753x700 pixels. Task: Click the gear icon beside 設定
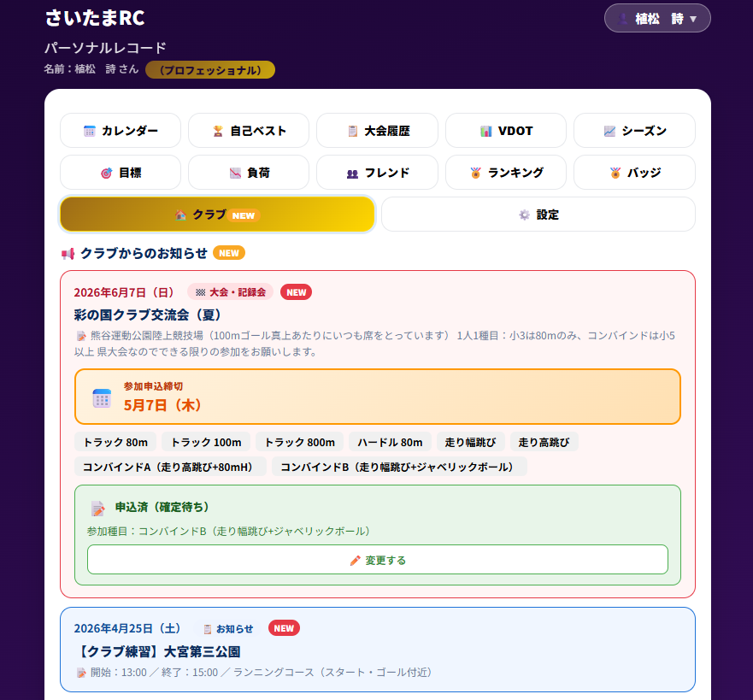(x=525, y=215)
